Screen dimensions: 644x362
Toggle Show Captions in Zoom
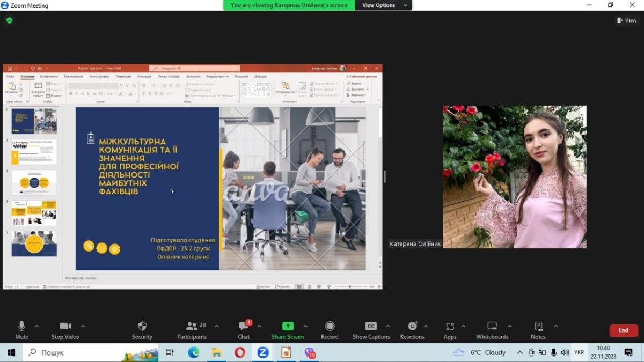(371, 330)
